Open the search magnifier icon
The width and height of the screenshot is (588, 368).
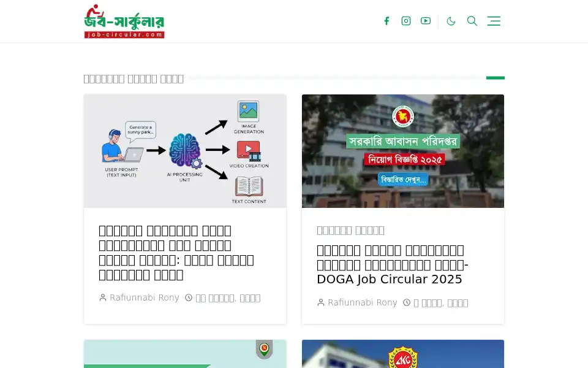472,21
